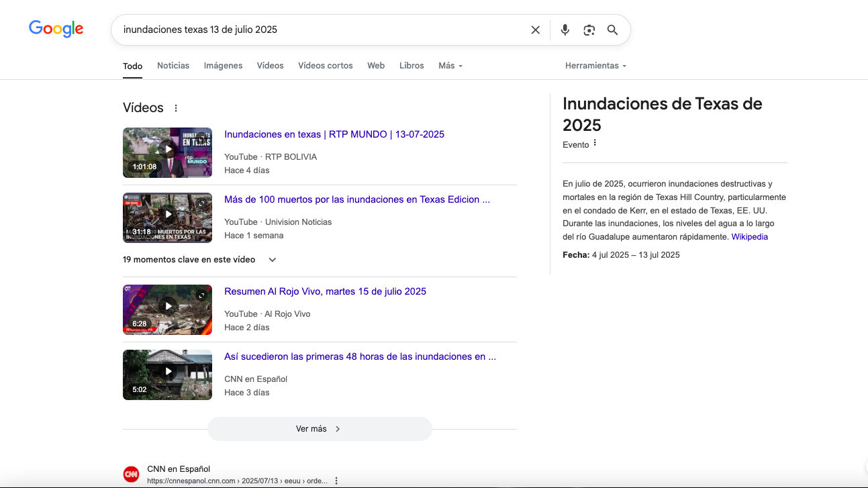Expand 19 momentos clave en este vídeo
The image size is (868, 488).
tap(199, 259)
